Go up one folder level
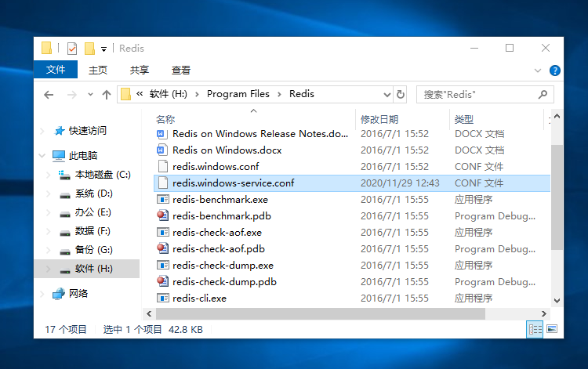 click(x=107, y=95)
